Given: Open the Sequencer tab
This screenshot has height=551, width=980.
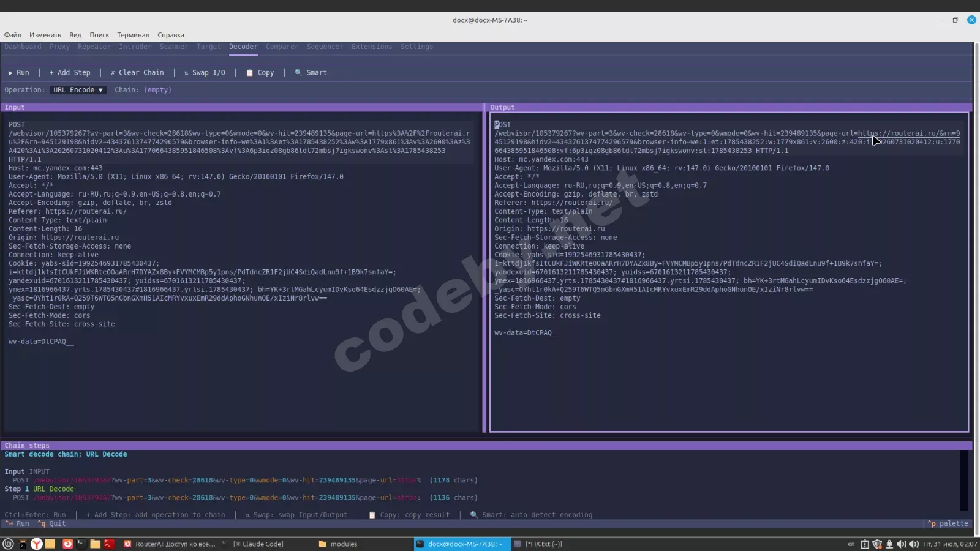Looking at the screenshot, I should tap(325, 47).
